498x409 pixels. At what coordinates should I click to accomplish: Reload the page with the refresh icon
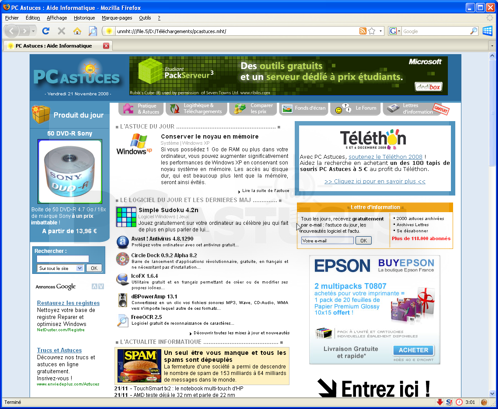tap(46, 31)
